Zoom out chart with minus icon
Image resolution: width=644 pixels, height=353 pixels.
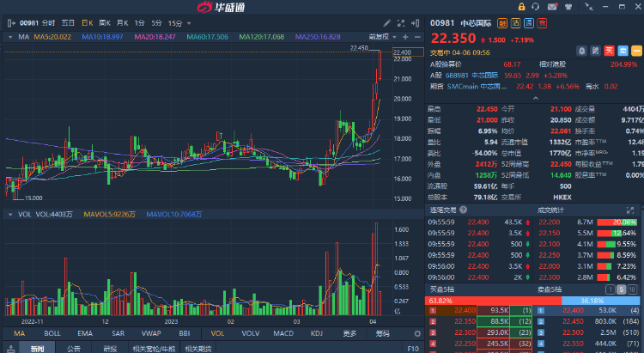(x=417, y=37)
